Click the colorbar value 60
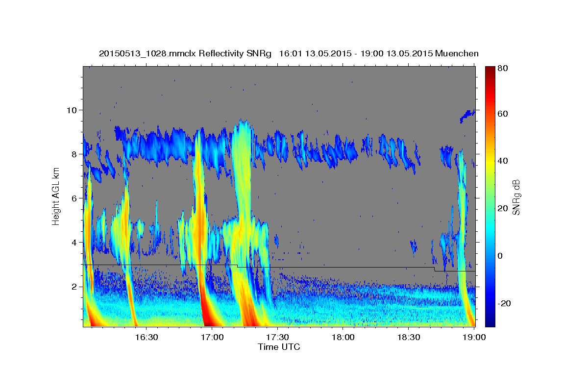588x392 pixels. [x=503, y=114]
